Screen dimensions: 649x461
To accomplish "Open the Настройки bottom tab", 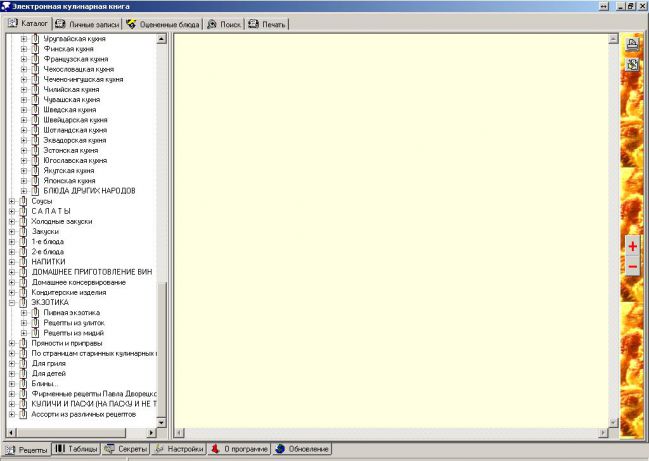I will tap(180, 449).
